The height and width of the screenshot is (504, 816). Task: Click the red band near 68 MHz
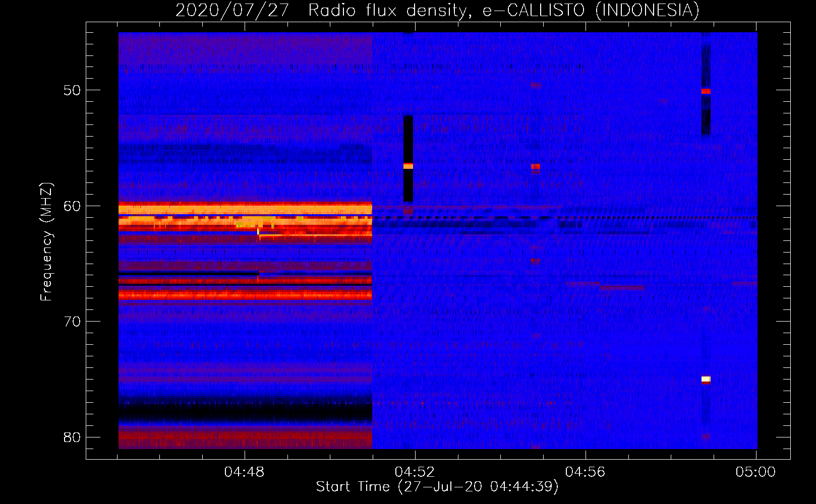pyautogui.click(x=245, y=295)
